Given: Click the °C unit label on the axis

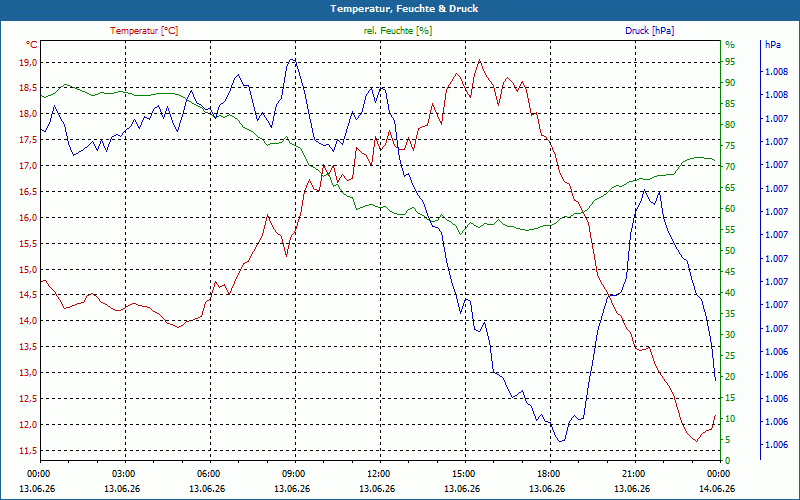Looking at the screenshot, I should (x=32, y=45).
